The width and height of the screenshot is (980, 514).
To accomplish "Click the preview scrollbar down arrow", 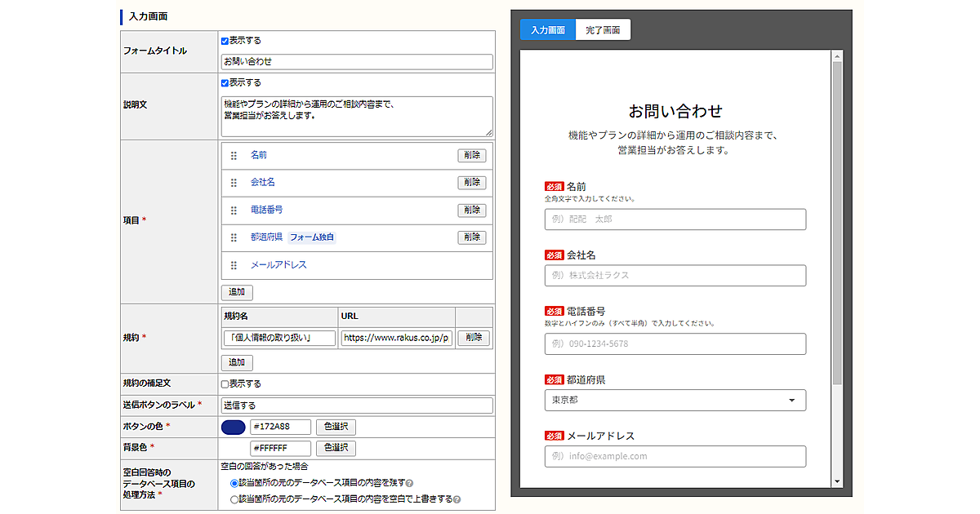I will click(x=836, y=481).
